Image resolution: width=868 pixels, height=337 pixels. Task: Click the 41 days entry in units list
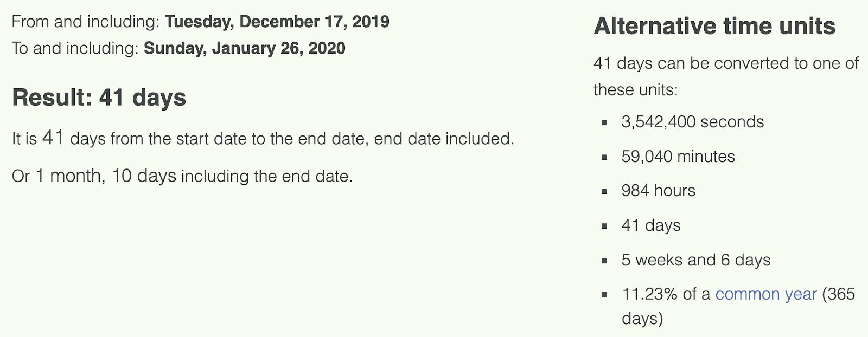tap(651, 225)
